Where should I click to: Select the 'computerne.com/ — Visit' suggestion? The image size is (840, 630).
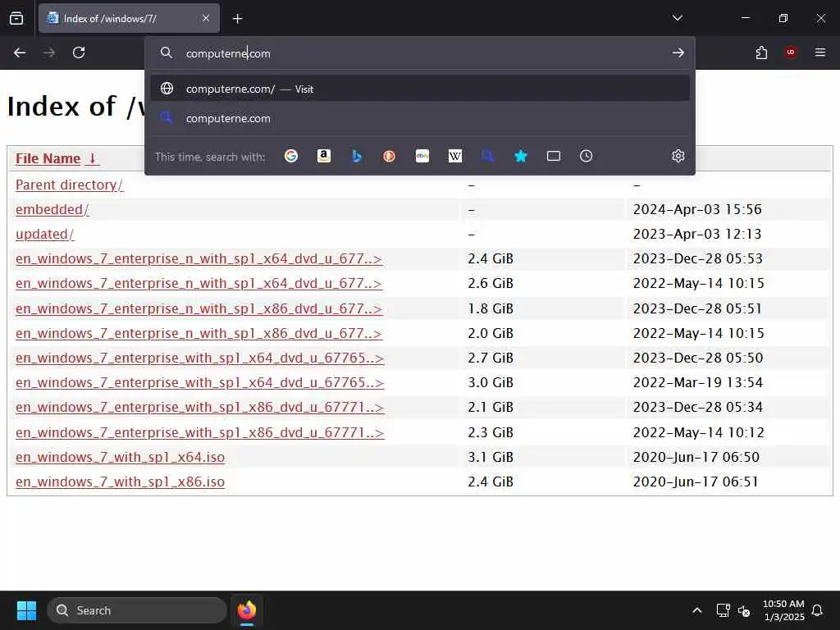[420, 89]
